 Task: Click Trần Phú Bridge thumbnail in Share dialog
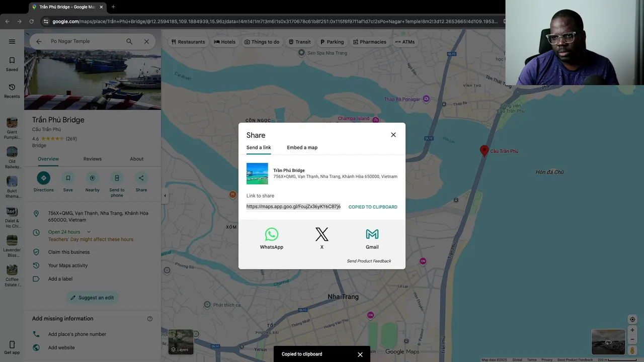pyautogui.click(x=257, y=173)
